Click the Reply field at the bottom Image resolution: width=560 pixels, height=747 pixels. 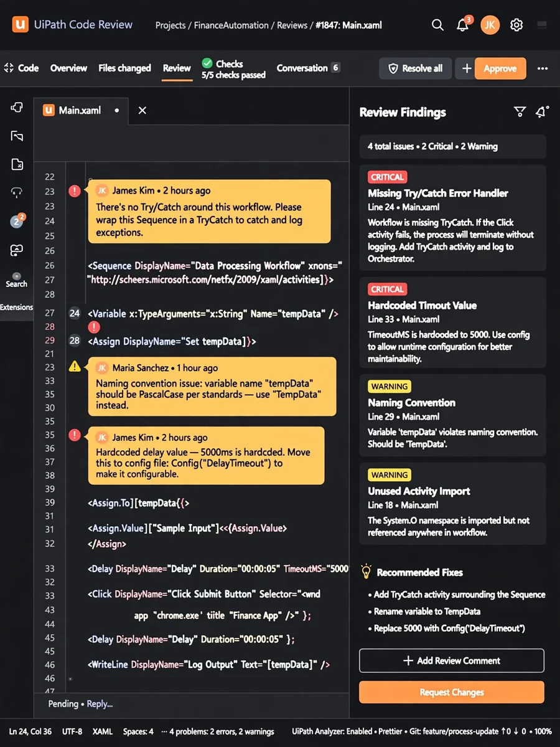(x=100, y=704)
